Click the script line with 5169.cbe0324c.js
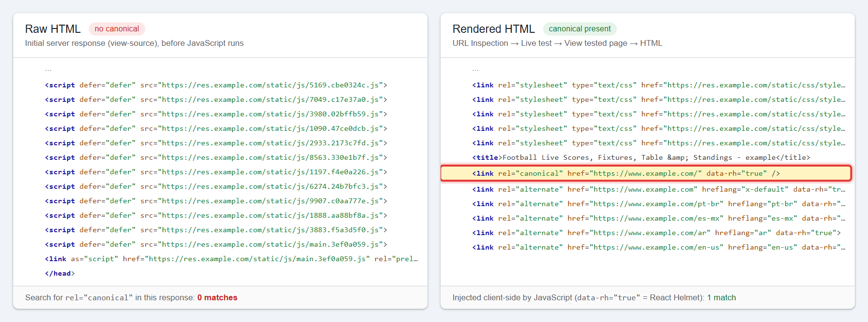Screen dimensions: 868x322 216,85
